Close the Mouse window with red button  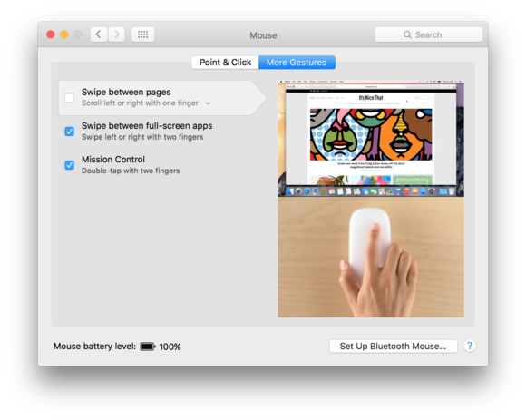pos(51,34)
